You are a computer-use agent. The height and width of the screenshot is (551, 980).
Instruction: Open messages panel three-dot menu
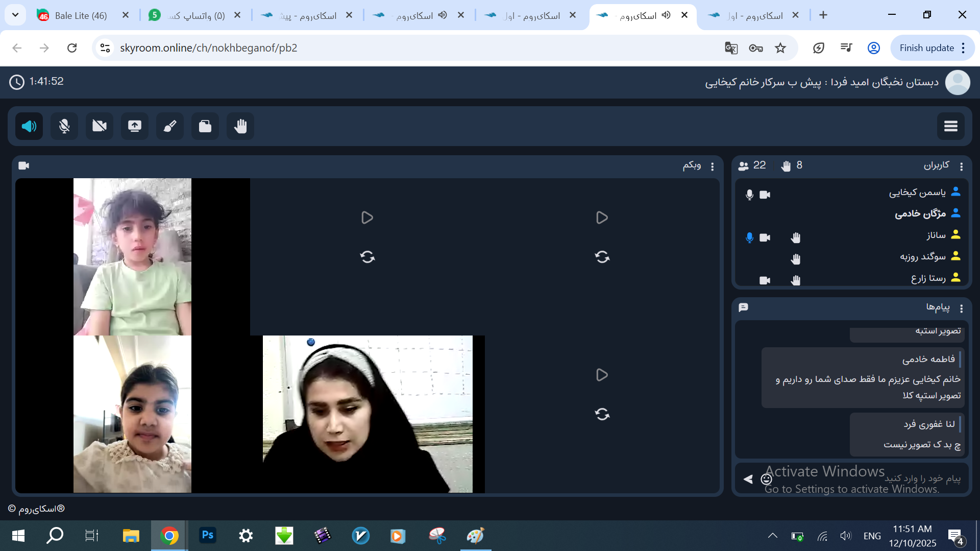[x=961, y=308]
